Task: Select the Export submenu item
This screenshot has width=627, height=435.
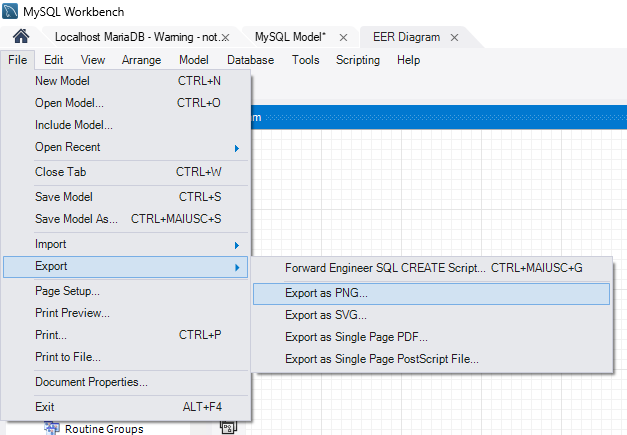Action: coord(126,267)
